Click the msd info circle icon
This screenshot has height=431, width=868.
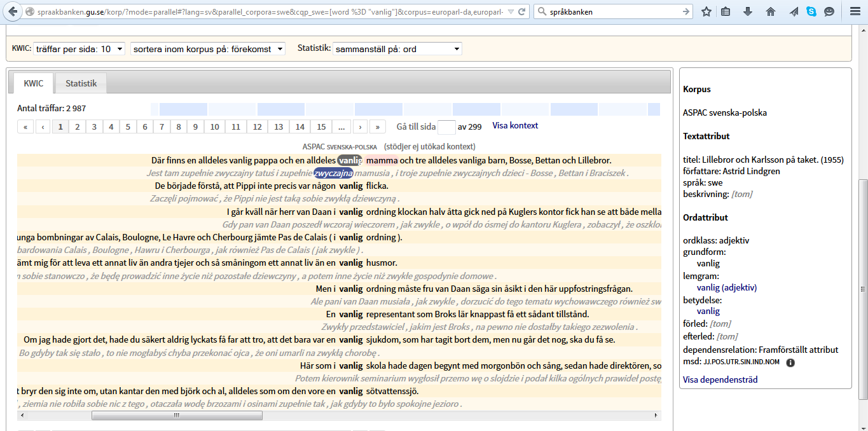click(x=790, y=362)
